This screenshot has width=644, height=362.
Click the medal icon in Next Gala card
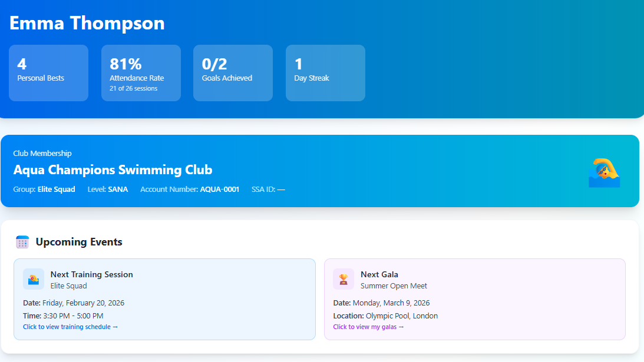point(344,278)
